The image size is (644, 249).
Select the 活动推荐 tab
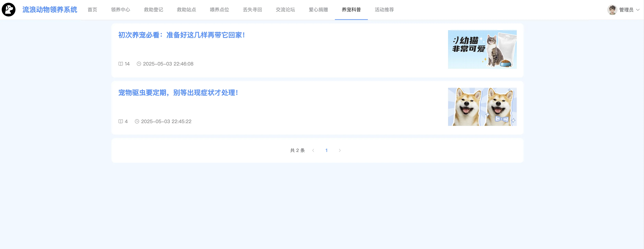coord(384,10)
